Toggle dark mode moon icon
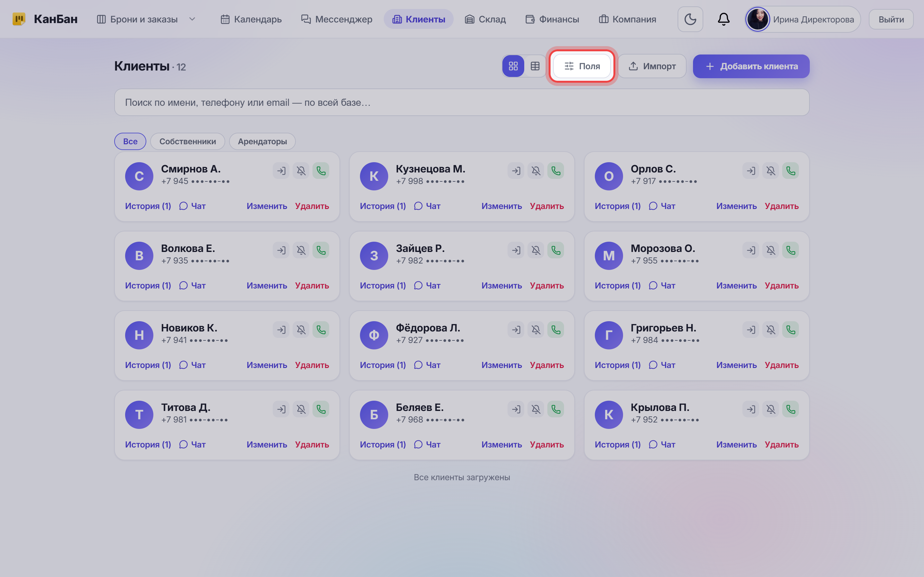Viewport: 924px width, 577px height. [690, 19]
